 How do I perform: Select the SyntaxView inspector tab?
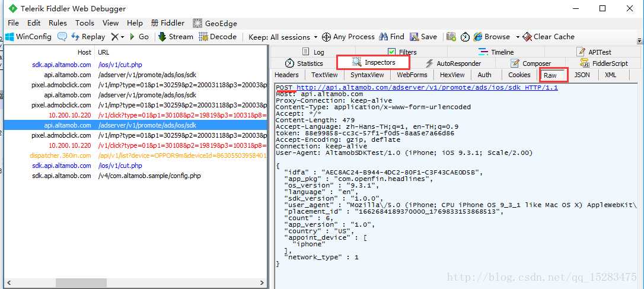point(367,75)
